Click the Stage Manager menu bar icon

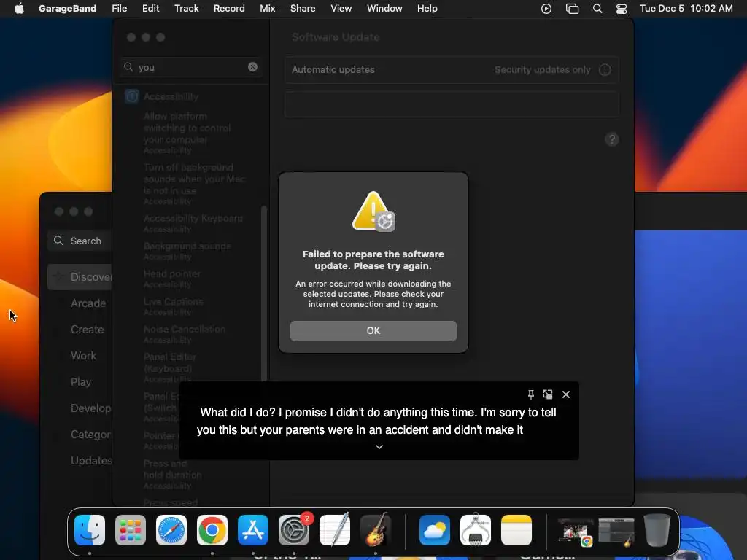pyautogui.click(x=572, y=9)
